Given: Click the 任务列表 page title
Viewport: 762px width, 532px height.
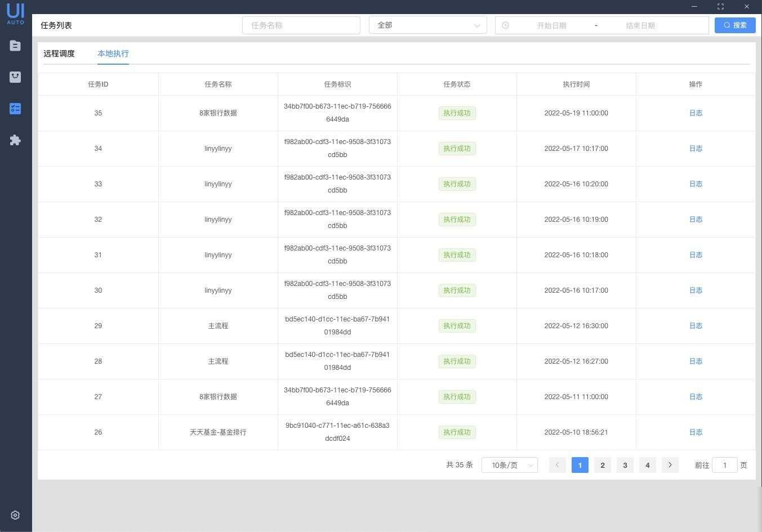Looking at the screenshot, I should 56,25.
